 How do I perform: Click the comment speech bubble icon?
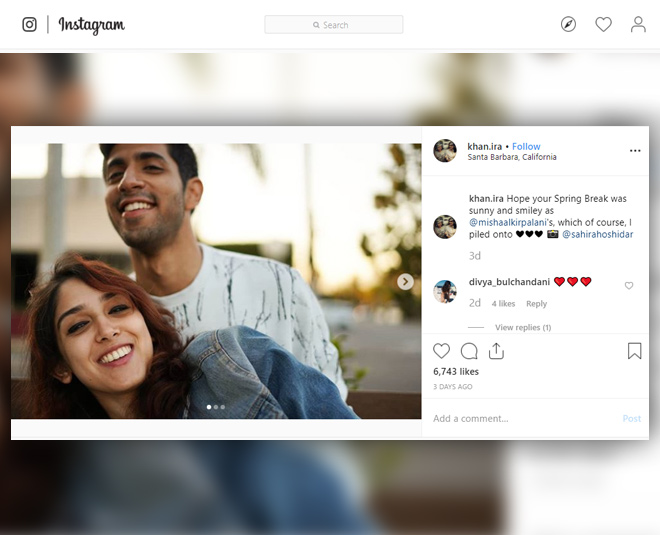469,351
